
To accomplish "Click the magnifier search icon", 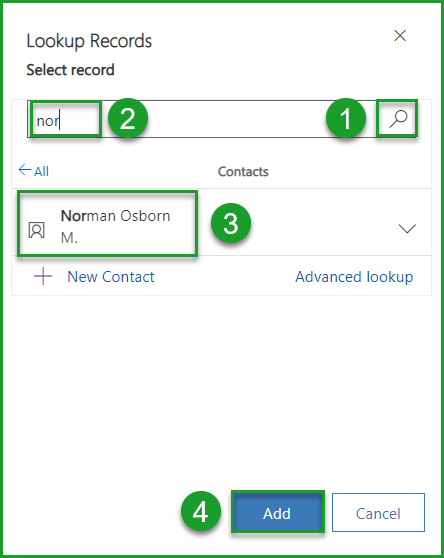I will click(397, 119).
